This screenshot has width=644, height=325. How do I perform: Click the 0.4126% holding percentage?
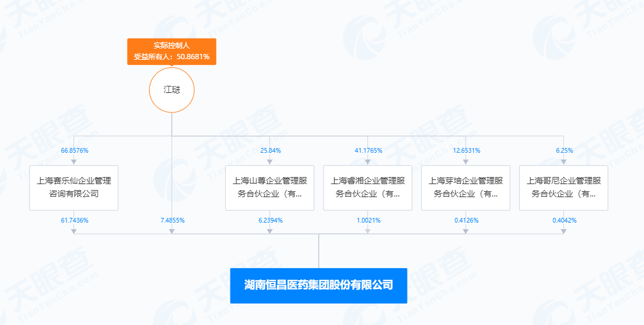tap(466, 220)
